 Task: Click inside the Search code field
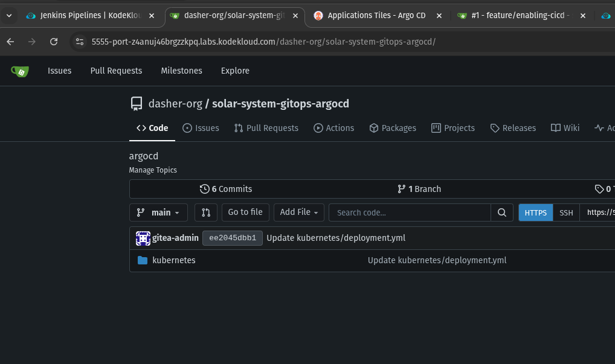click(x=409, y=212)
